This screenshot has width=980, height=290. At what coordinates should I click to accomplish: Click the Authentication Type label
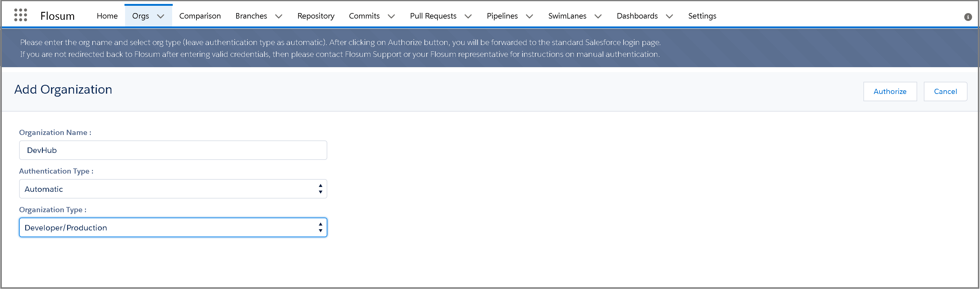(56, 171)
